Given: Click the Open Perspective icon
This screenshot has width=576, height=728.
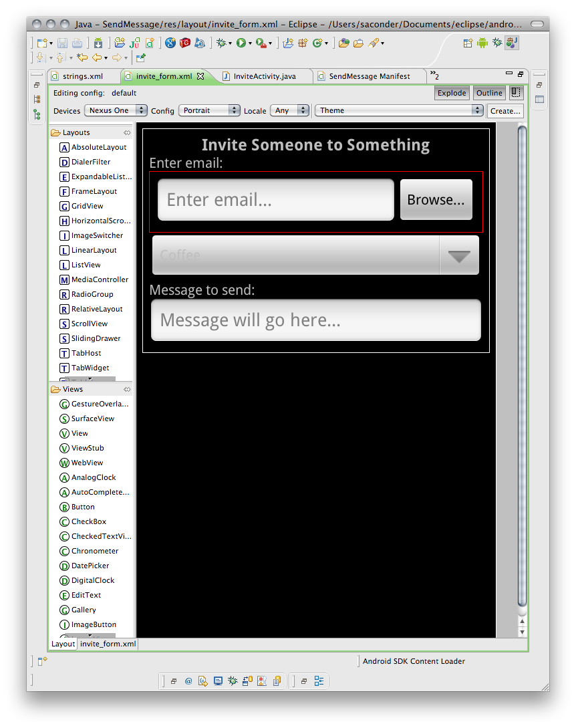Looking at the screenshot, I should pyautogui.click(x=468, y=43).
